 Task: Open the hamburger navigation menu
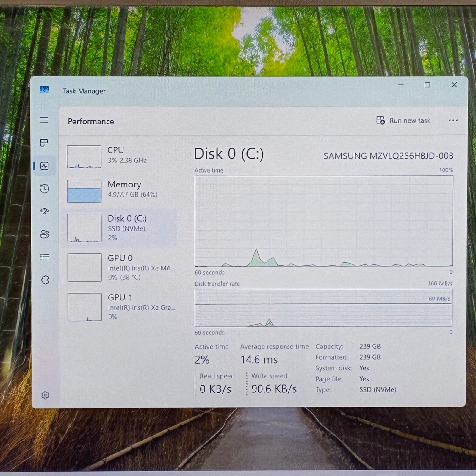pos(44,120)
